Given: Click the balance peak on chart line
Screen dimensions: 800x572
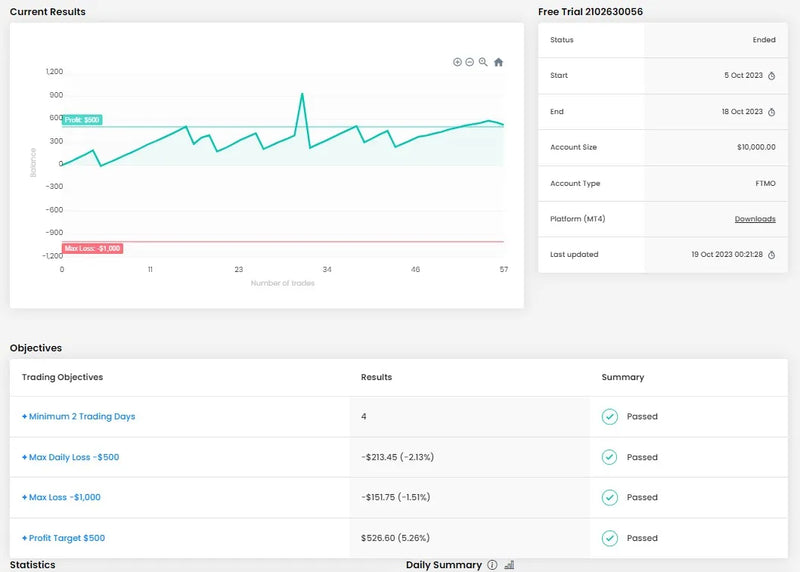Looking at the screenshot, I should pos(302,94).
